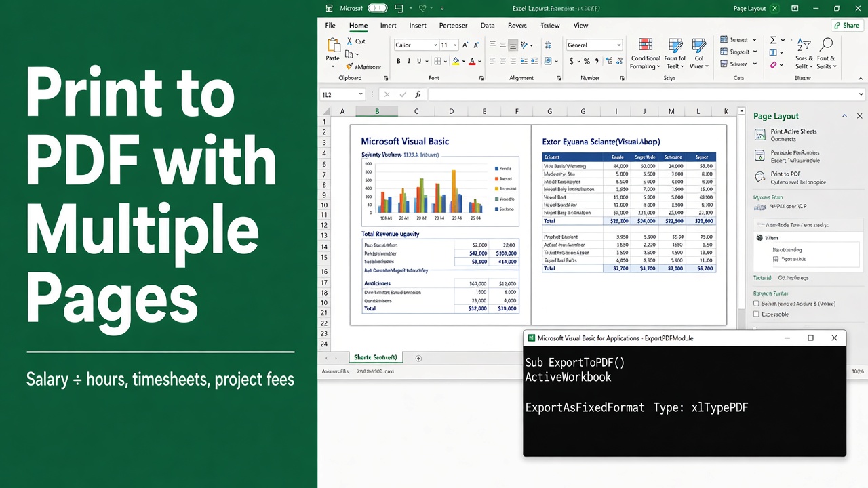Click the 'Sub ExportToPDF()' code line
The image size is (868, 488).
tap(575, 363)
